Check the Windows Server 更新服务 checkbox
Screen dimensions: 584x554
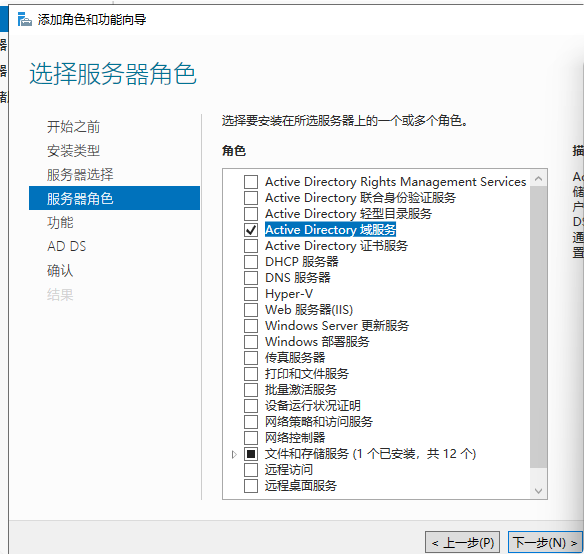pyautogui.click(x=251, y=326)
